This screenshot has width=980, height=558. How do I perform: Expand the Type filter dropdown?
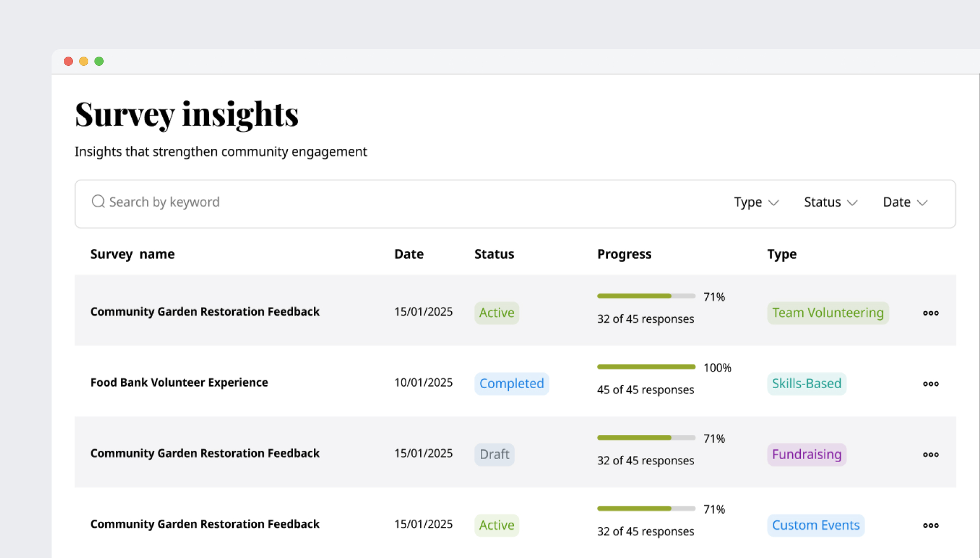[756, 202]
